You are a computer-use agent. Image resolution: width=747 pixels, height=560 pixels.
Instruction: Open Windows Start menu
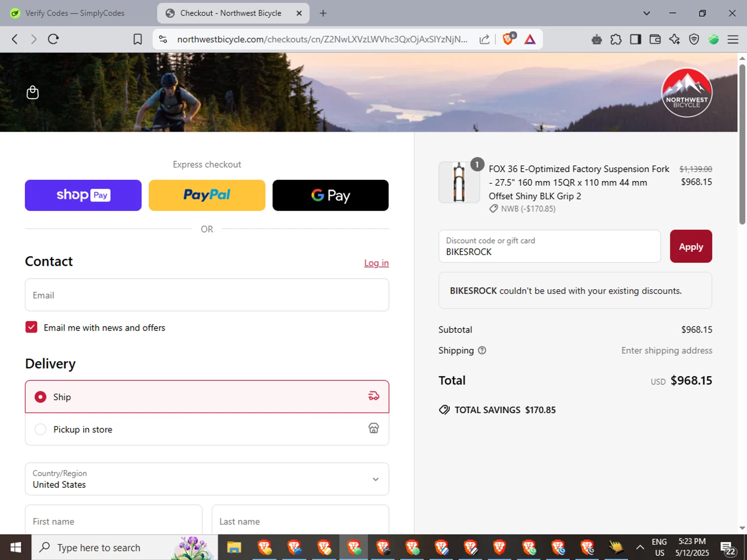pyautogui.click(x=15, y=548)
